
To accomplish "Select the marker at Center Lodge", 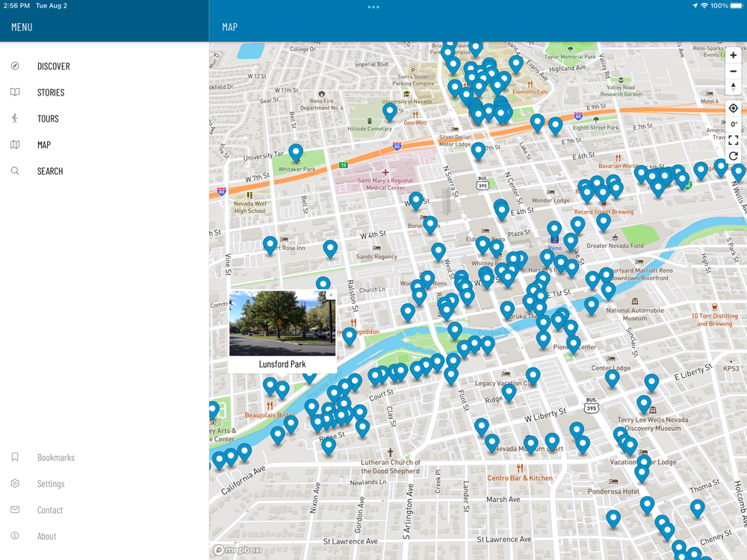I will coord(613,379).
